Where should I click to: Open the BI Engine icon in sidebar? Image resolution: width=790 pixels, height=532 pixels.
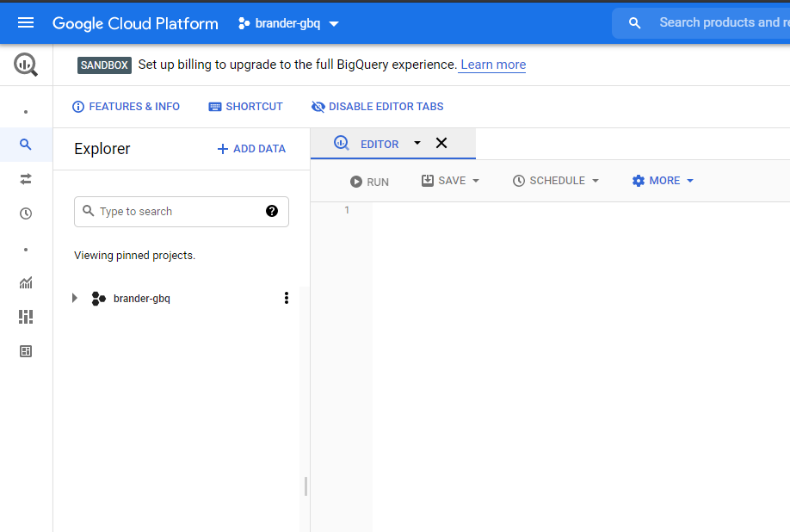26,351
